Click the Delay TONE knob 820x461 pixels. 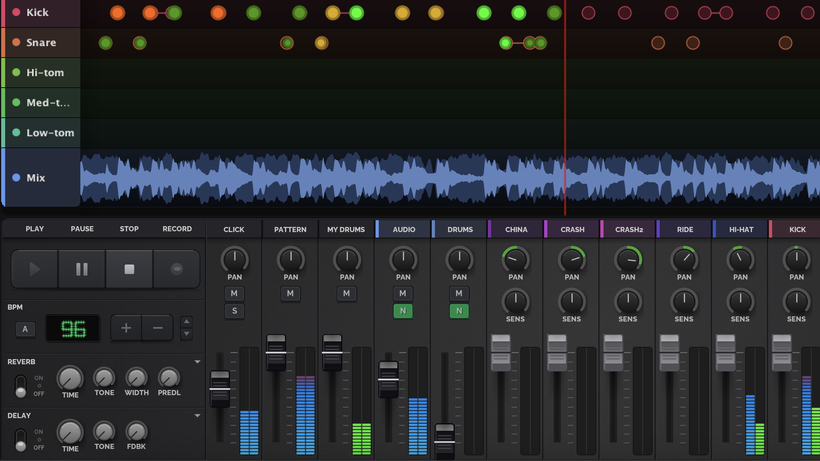click(104, 432)
